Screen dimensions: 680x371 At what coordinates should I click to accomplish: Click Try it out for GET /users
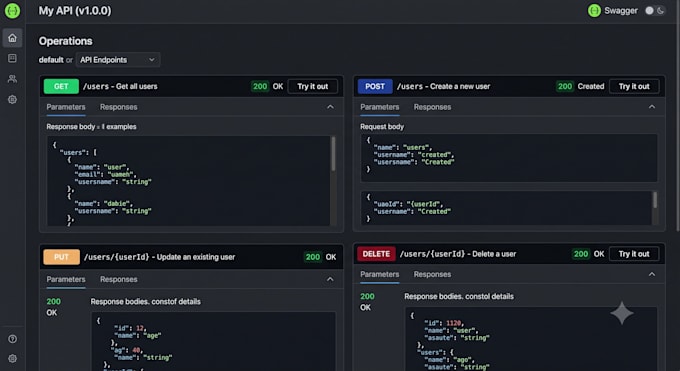[313, 86]
